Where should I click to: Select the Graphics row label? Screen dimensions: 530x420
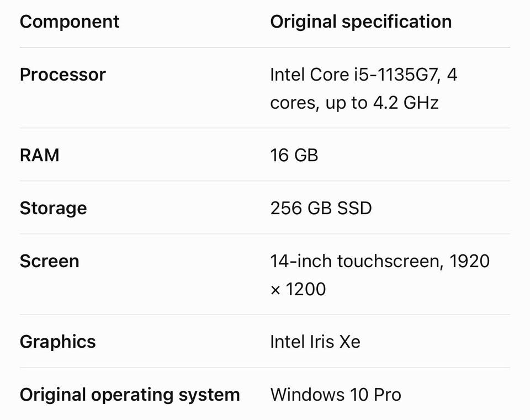tap(57, 342)
